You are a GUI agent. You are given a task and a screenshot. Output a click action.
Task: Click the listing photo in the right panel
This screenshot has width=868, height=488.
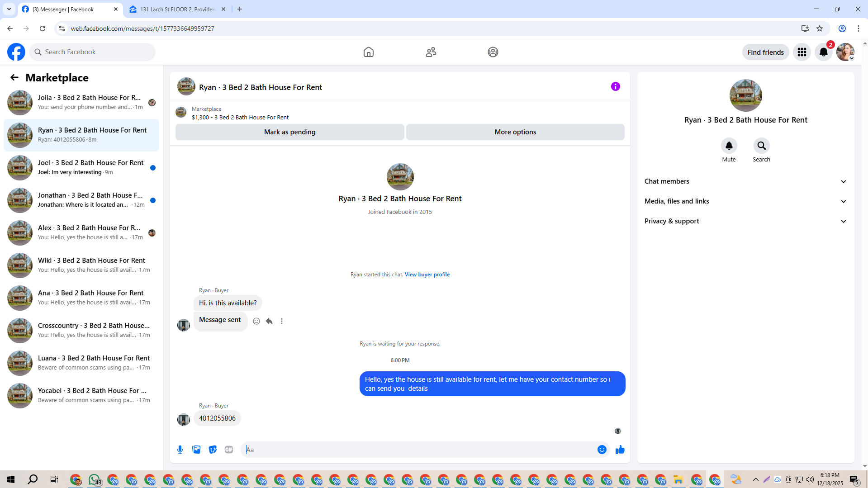coord(746,95)
